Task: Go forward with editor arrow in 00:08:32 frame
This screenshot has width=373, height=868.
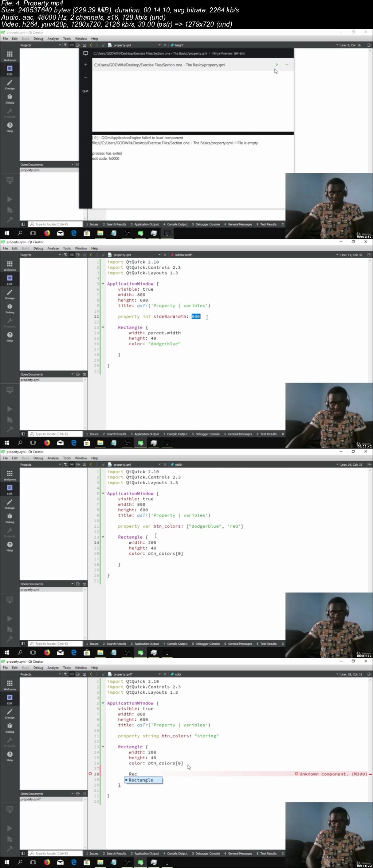Action: 97,465
